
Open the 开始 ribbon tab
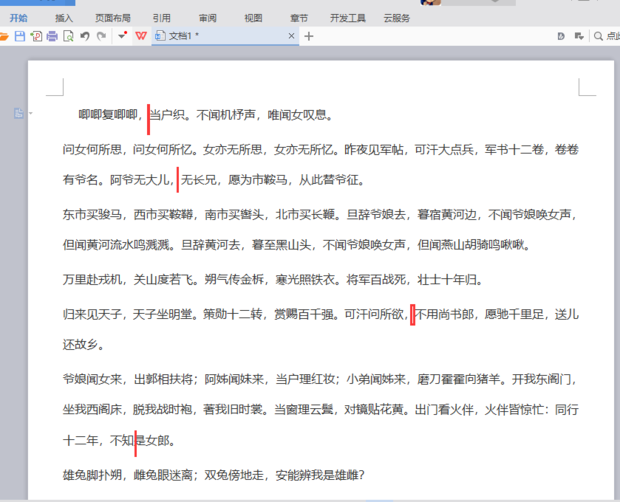pyautogui.click(x=19, y=18)
